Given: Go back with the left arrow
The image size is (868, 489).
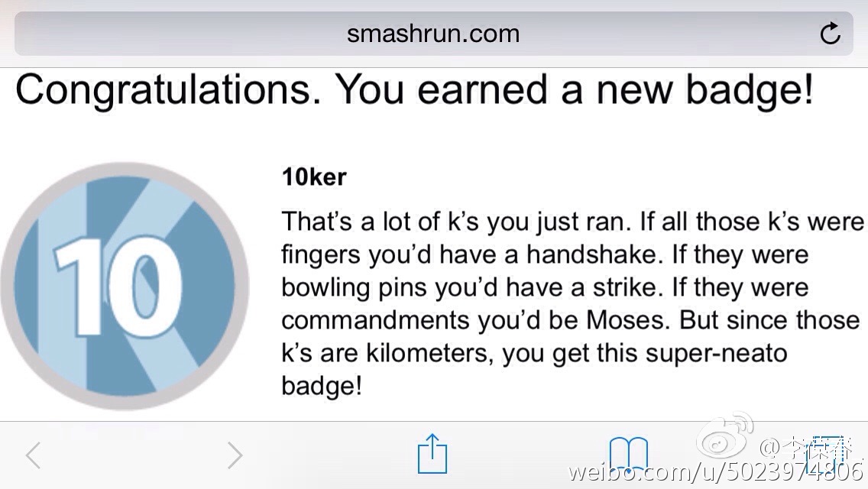Looking at the screenshot, I should [x=33, y=455].
